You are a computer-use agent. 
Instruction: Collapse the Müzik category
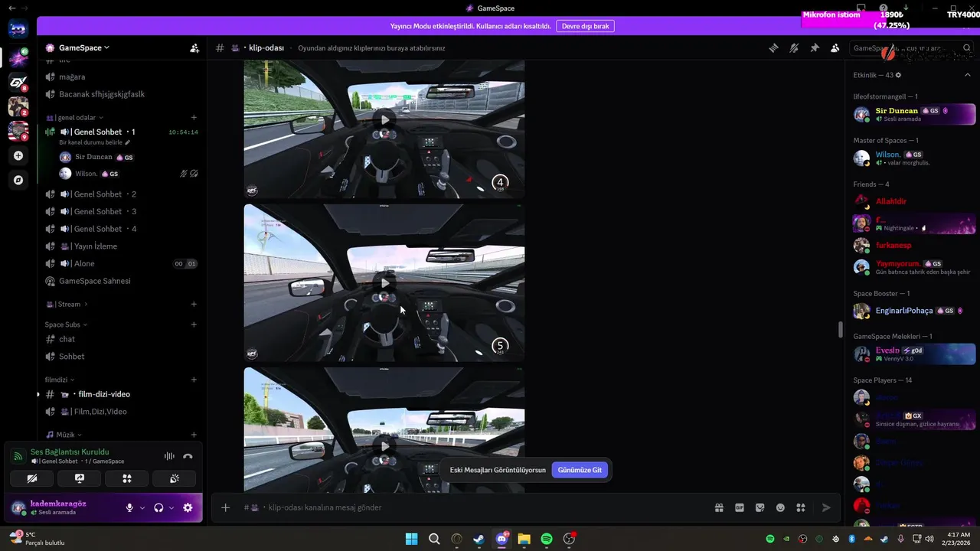tap(64, 435)
